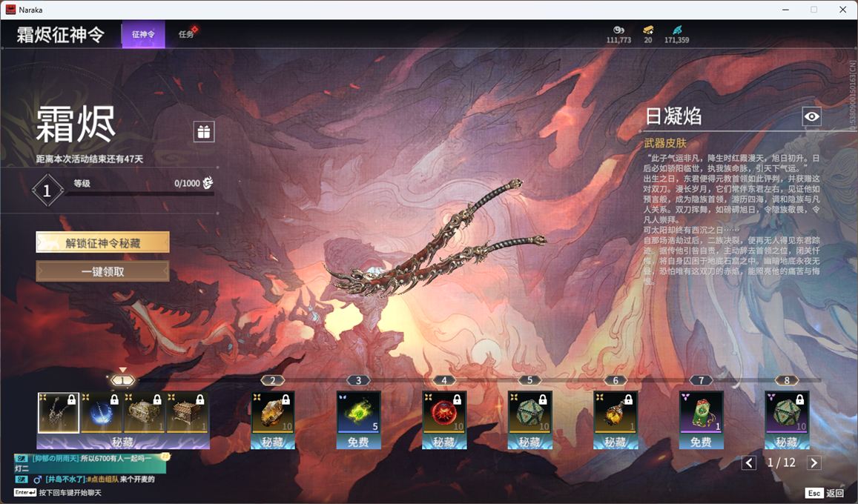The width and height of the screenshot is (858, 504).
Task: Click the 免费 label under level 3 reward
Action: click(x=358, y=442)
